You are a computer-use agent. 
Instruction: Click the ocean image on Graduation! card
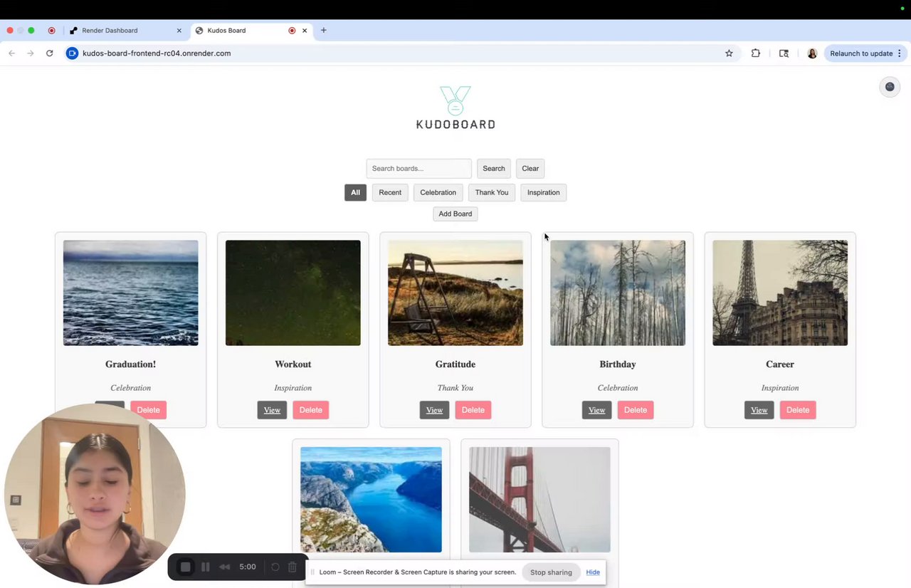pyautogui.click(x=131, y=293)
